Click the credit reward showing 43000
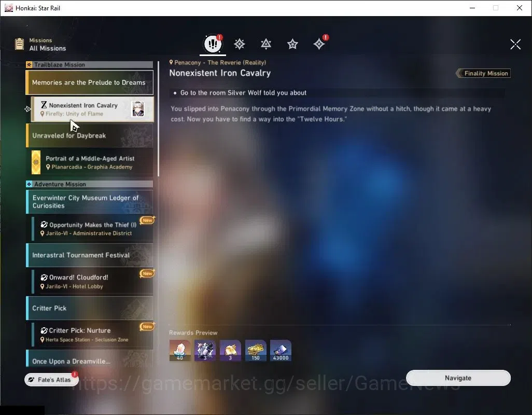This screenshot has width=532, height=415. point(281,351)
